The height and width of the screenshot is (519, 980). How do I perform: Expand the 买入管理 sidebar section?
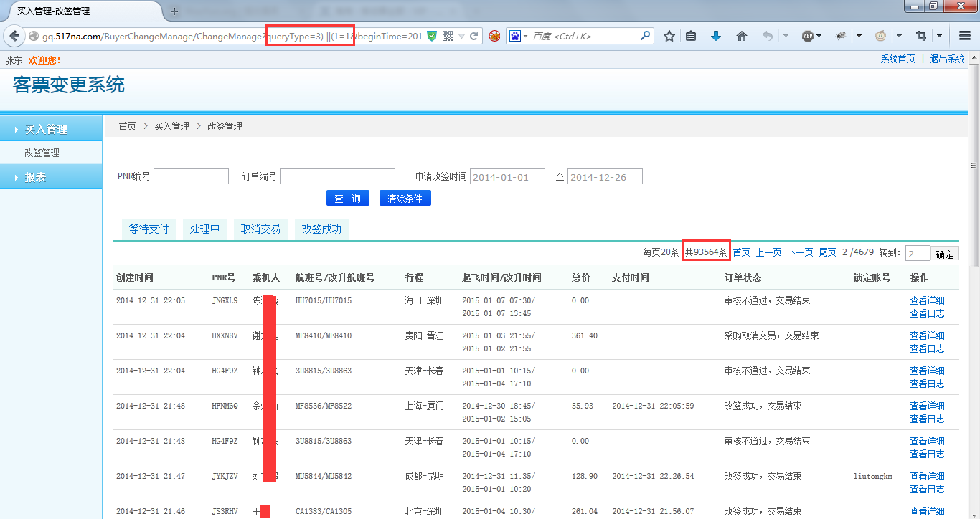click(52, 129)
